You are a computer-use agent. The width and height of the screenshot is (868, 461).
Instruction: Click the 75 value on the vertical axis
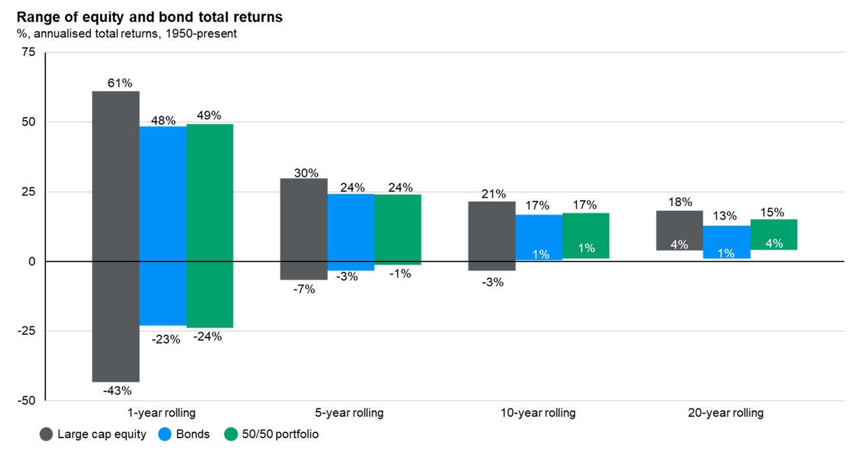(x=30, y=53)
